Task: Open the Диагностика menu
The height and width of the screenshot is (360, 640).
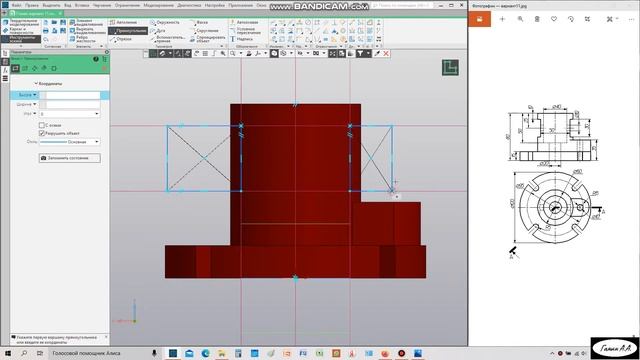Action: click(x=189, y=5)
